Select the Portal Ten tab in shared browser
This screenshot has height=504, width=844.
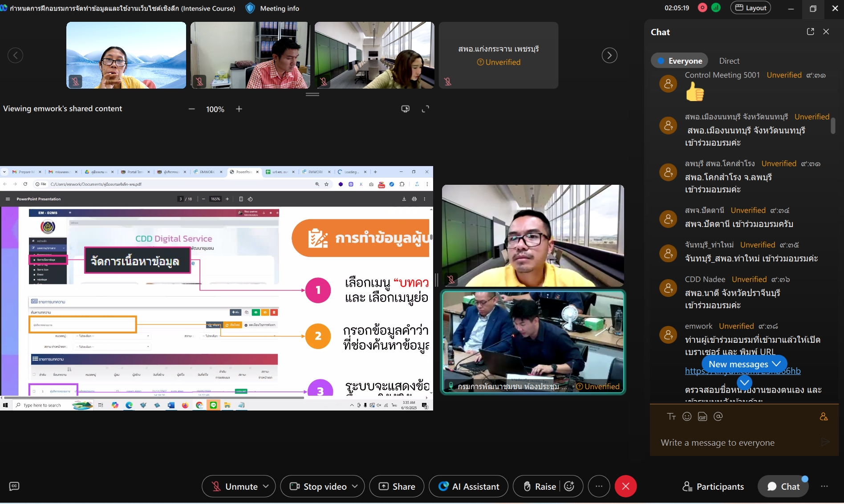pos(136,172)
